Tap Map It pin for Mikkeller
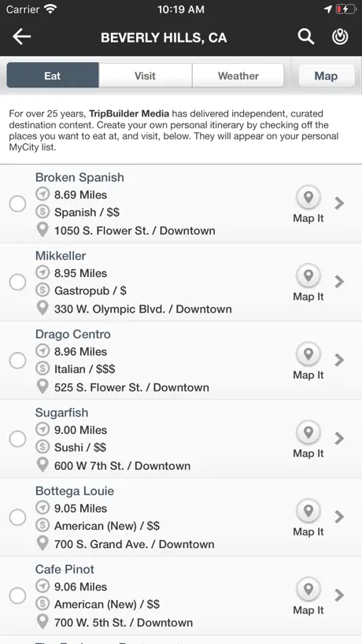 308,276
